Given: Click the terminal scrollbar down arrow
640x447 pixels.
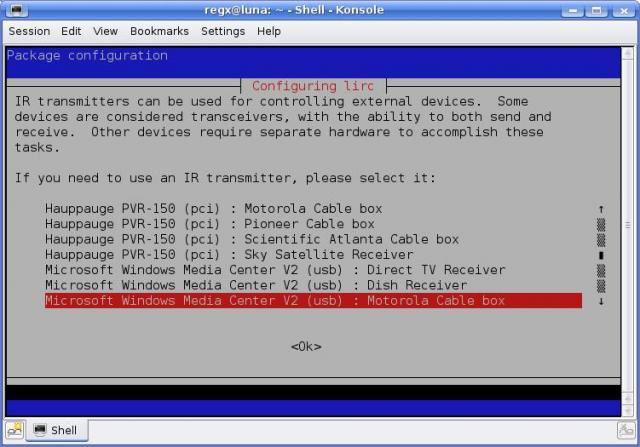Looking at the screenshot, I should click(627, 410).
